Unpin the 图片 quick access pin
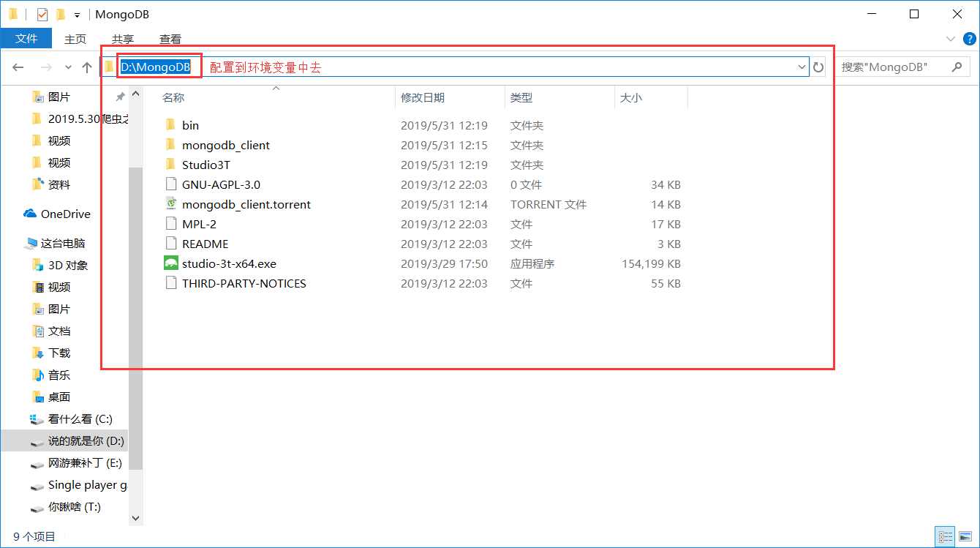The width and height of the screenshot is (980, 548). point(120,97)
